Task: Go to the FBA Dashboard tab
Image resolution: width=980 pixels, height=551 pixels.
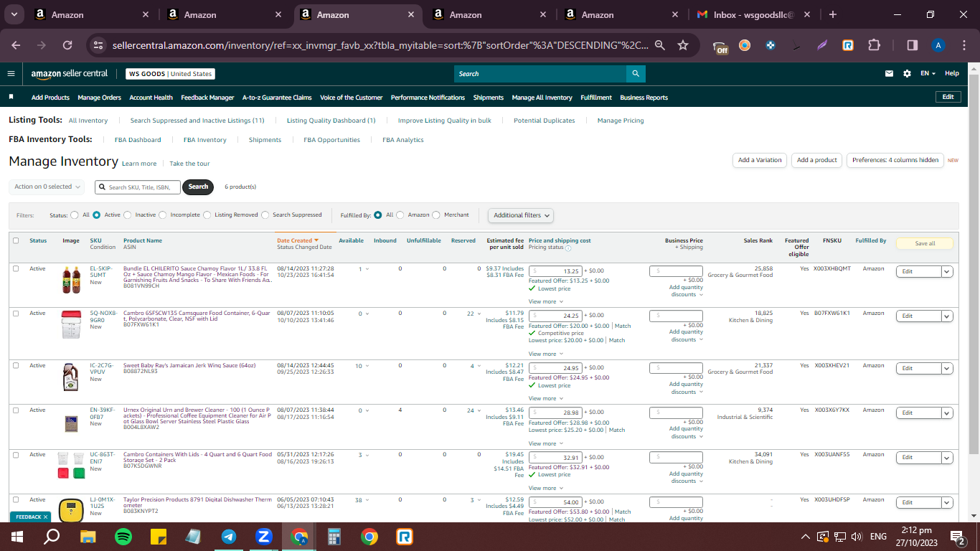Action: 138,140
